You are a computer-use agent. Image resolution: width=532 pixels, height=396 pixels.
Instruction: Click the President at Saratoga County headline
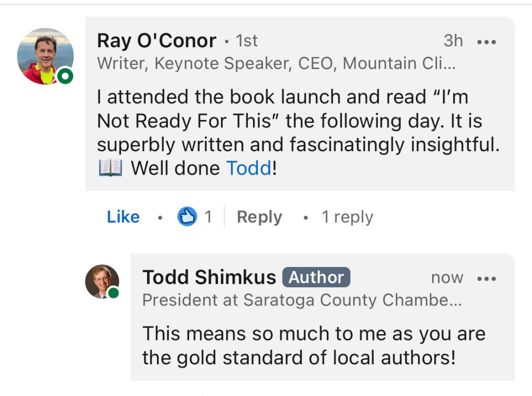coord(301,300)
